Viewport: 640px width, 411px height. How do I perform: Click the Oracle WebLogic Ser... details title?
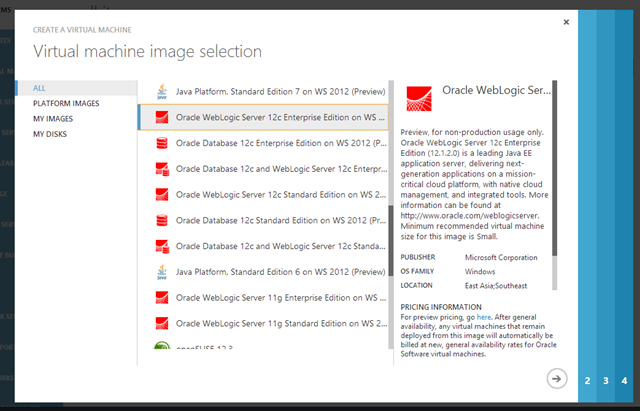[496, 90]
